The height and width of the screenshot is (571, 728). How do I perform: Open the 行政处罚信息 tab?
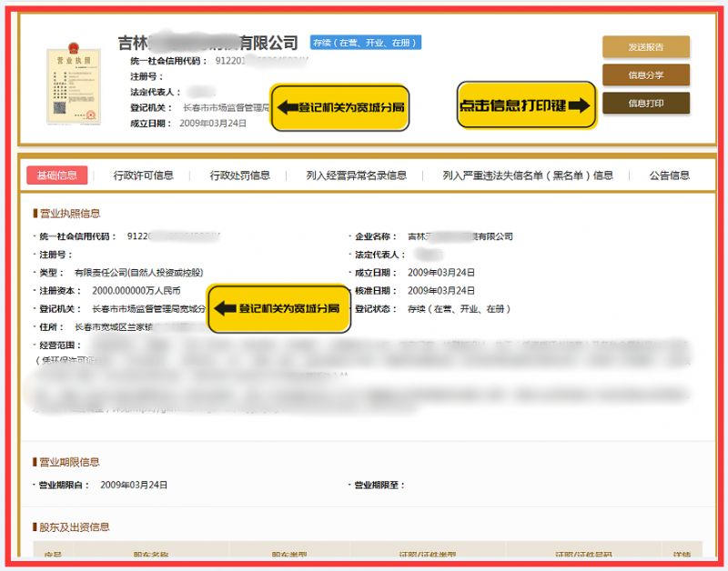[x=239, y=175]
